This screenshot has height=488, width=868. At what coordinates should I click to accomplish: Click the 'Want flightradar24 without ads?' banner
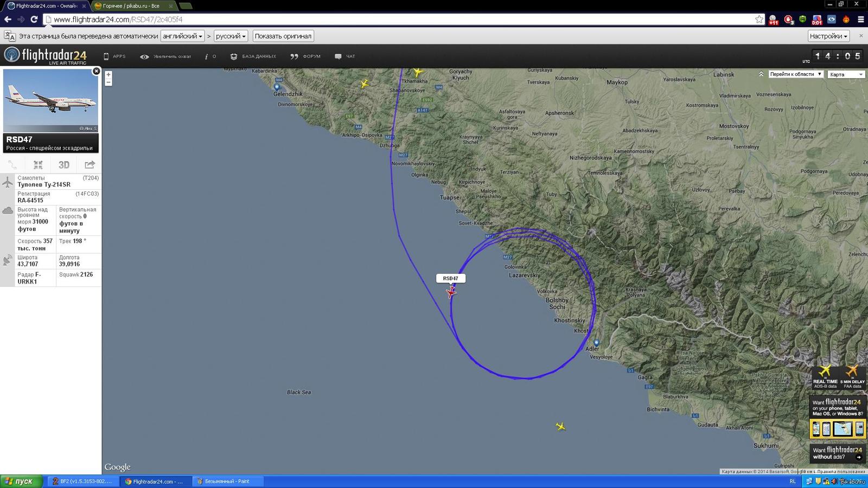pos(838,453)
